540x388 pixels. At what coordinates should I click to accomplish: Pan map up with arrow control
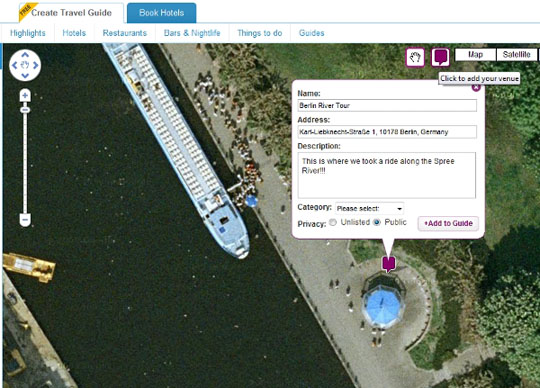(25, 55)
